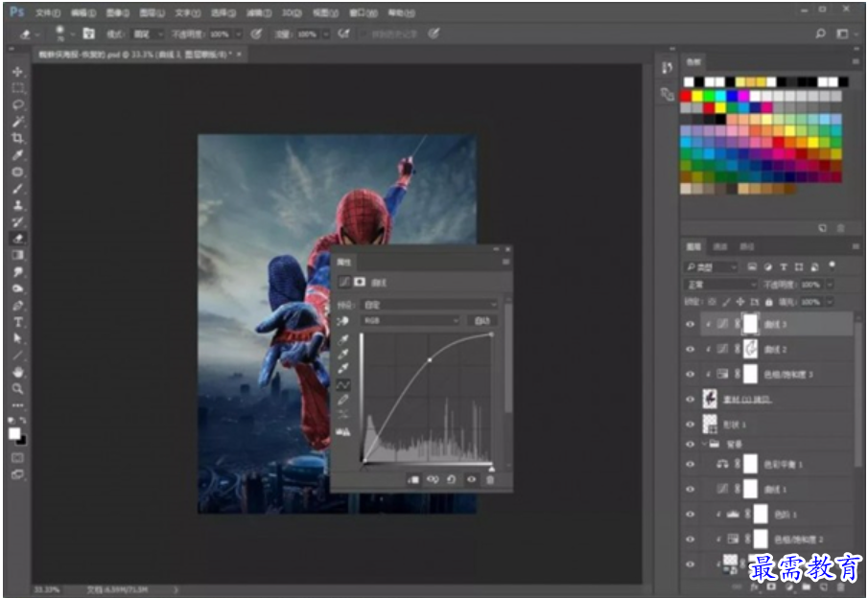
Task: Click the white point eyedropper in Curves
Action: click(343, 368)
